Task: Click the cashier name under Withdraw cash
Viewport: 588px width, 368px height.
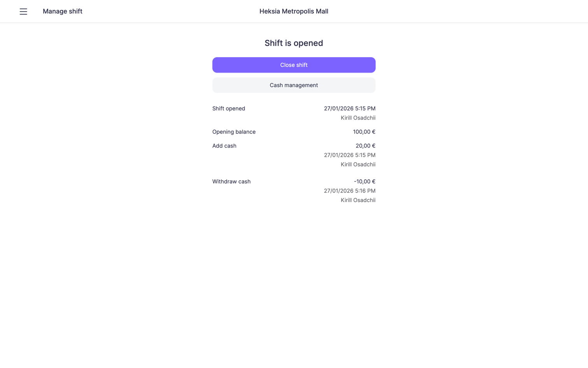Action: click(358, 200)
